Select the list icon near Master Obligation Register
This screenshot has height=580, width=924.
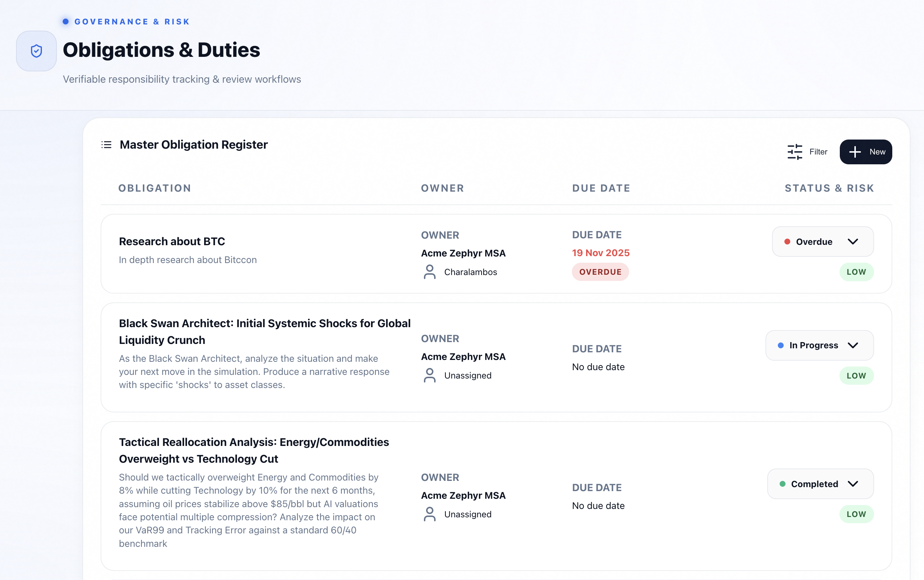(106, 145)
